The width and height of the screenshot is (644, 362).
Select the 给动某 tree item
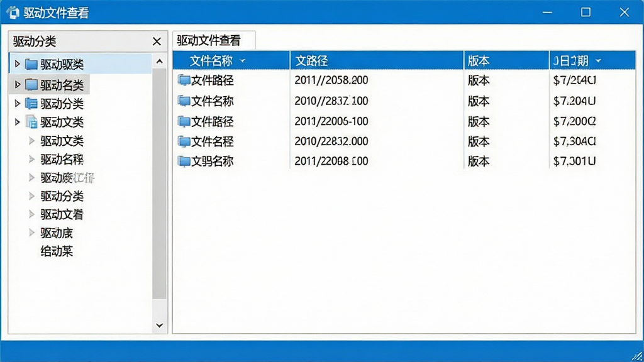[x=57, y=251]
